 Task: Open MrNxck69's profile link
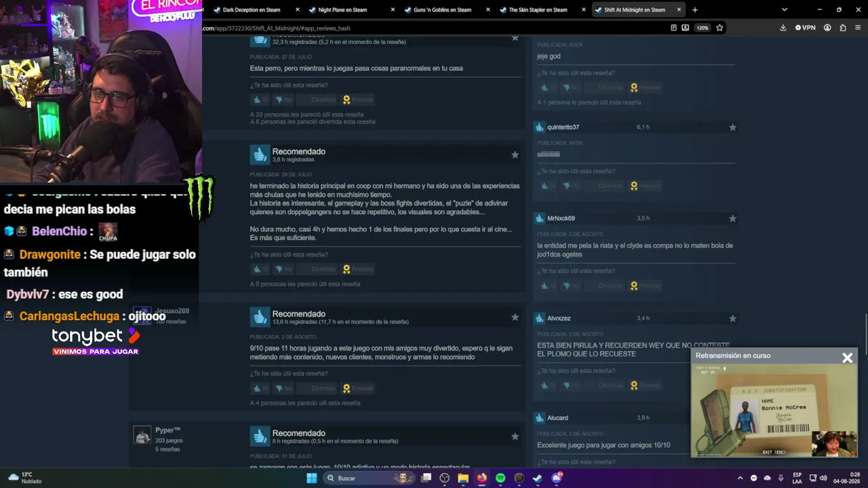(561, 218)
